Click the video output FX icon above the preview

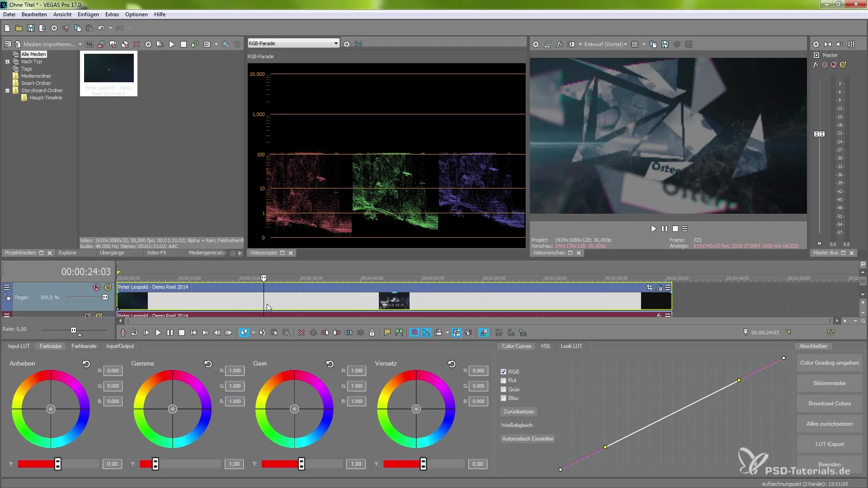559,44
